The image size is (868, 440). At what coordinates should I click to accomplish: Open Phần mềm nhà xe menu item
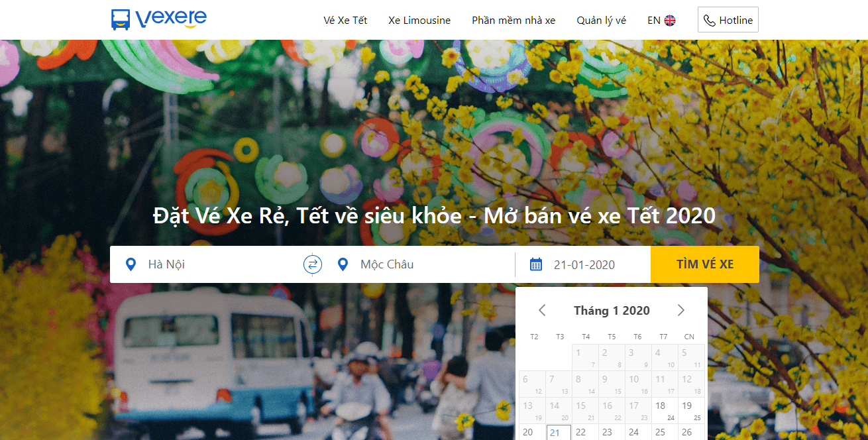coord(514,21)
